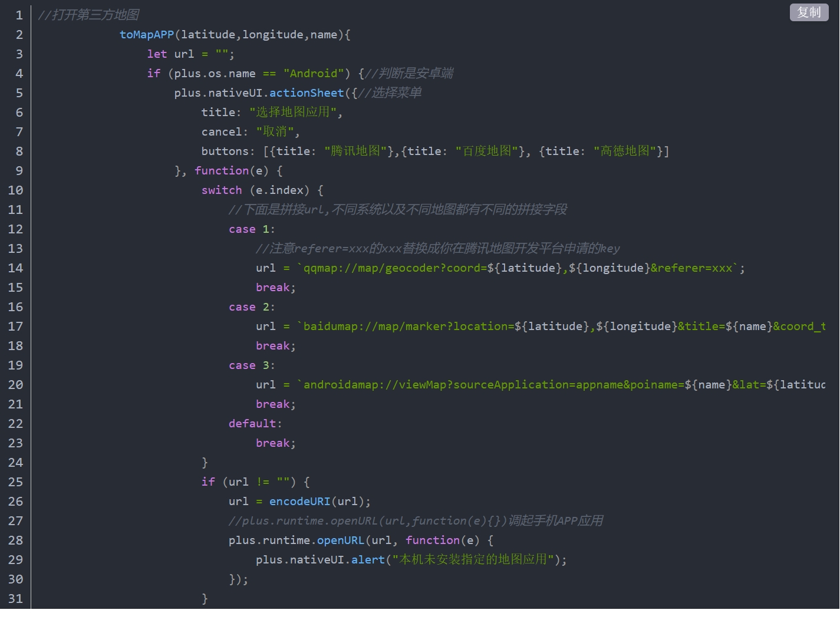The width and height of the screenshot is (840, 623).
Task: Click the comment starting with //下面是拼接url
Action: (x=398, y=209)
